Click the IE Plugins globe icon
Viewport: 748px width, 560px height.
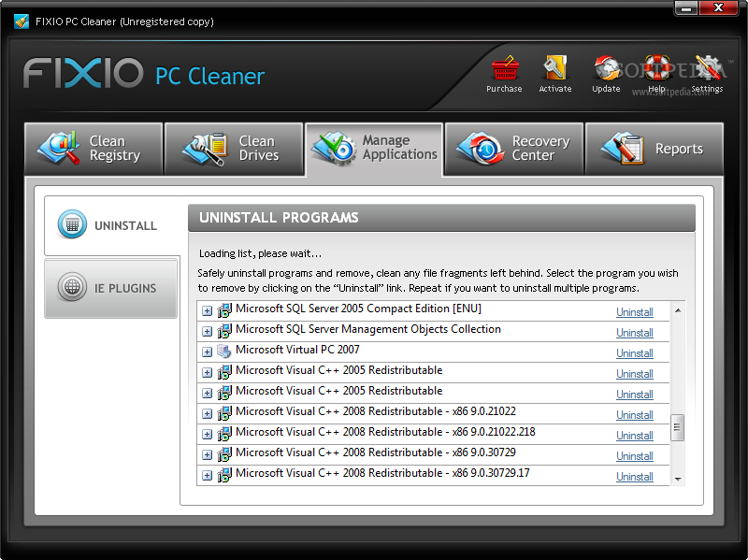click(x=72, y=287)
